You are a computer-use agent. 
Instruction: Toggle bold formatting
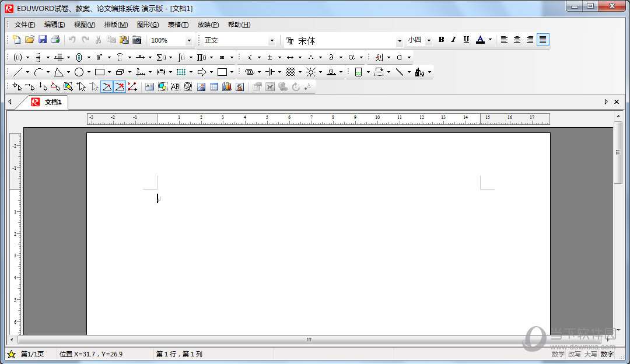(x=441, y=40)
